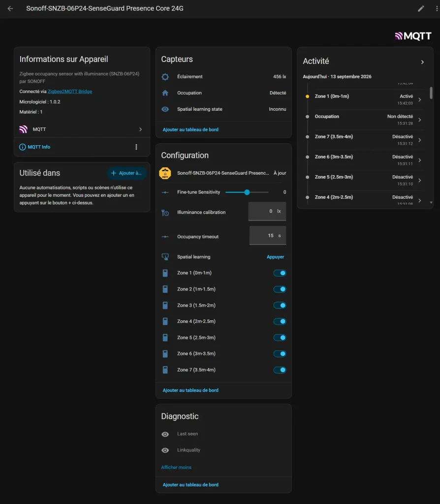The height and width of the screenshot is (504, 440).
Task: Click the Spatial learning state eye icon
Action: pyautogui.click(x=165, y=109)
